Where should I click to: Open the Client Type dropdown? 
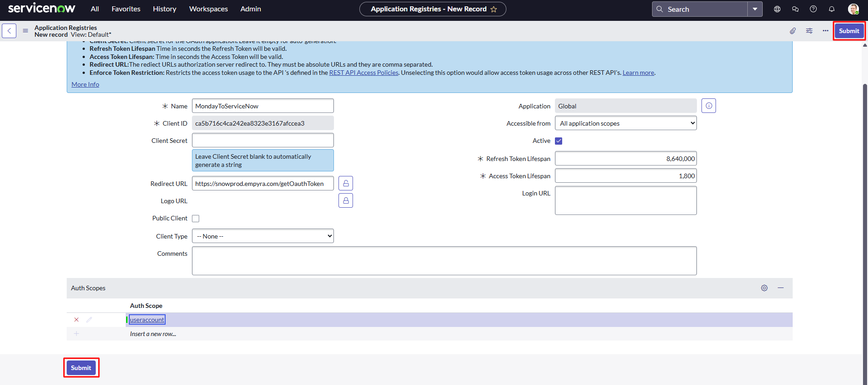click(x=263, y=236)
